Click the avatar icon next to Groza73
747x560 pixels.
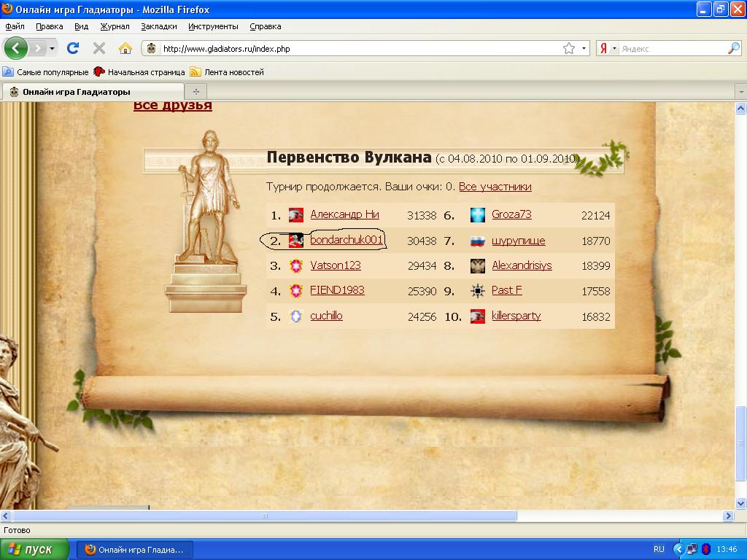(x=478, y=215)
